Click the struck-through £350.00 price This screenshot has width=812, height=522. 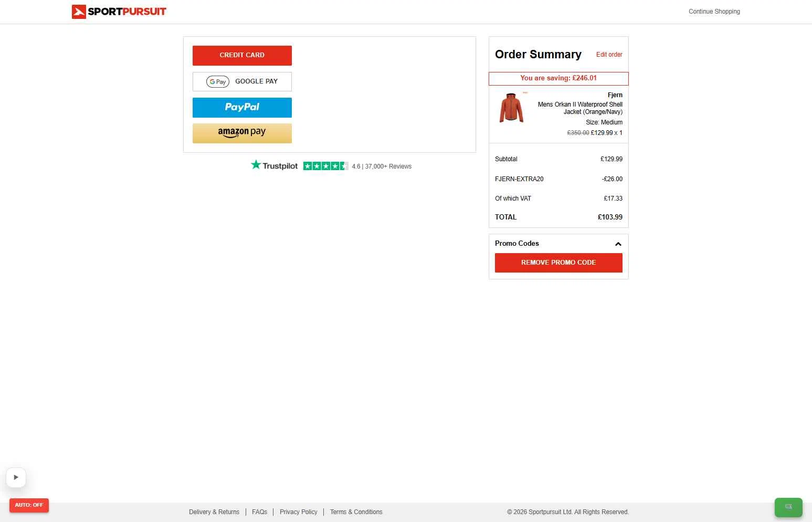point(578,133)
